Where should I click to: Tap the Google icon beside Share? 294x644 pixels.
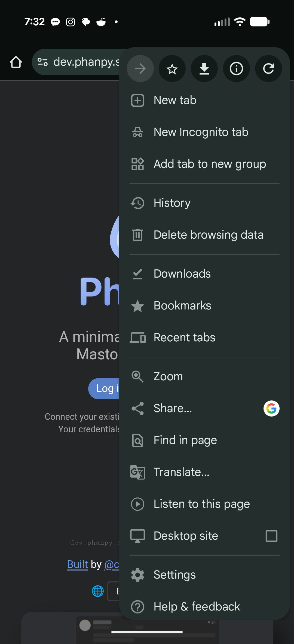tap(271, 408)
